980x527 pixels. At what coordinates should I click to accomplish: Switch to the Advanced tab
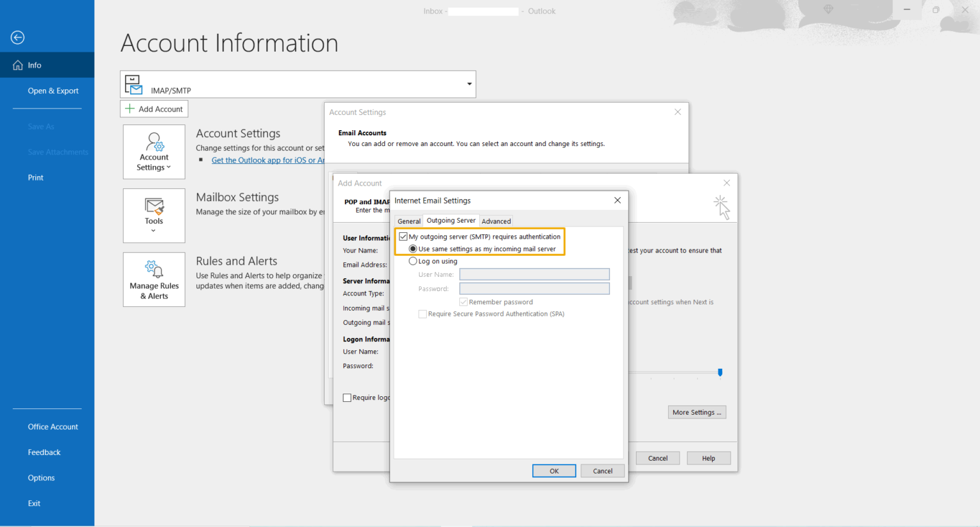click(x=496, y=221)
